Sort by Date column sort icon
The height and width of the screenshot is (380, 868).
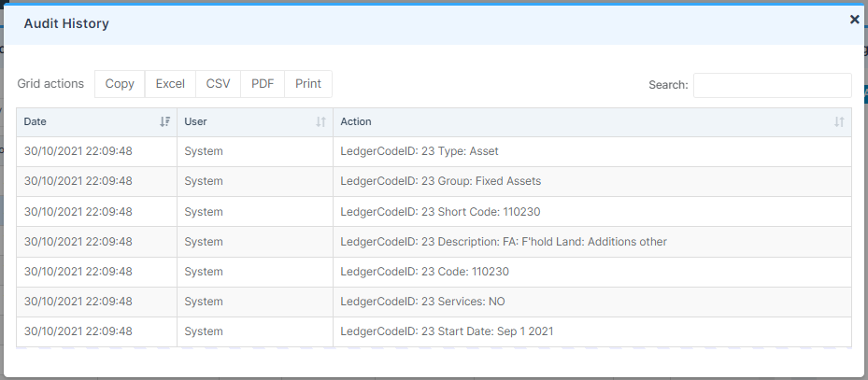tap(165, 121)
